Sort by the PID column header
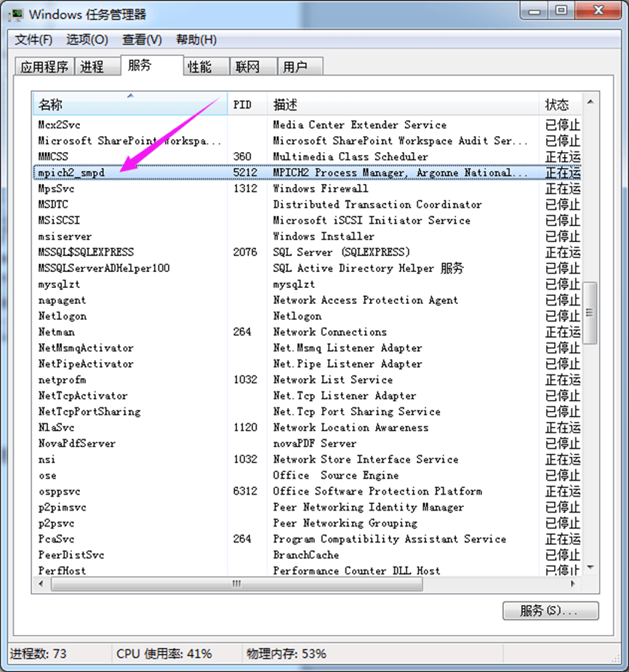 pyautogui.click(x=247, y=104)
